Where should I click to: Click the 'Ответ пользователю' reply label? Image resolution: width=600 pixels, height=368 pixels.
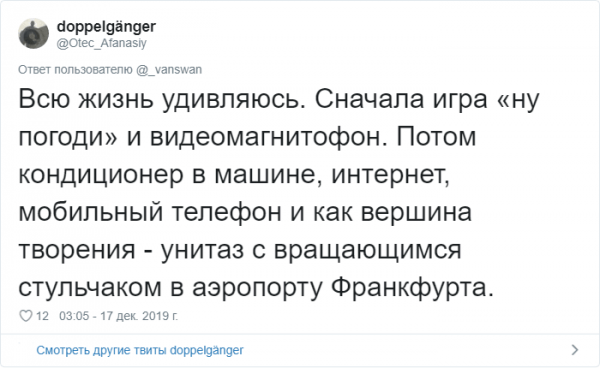click(x=75, y=70)
